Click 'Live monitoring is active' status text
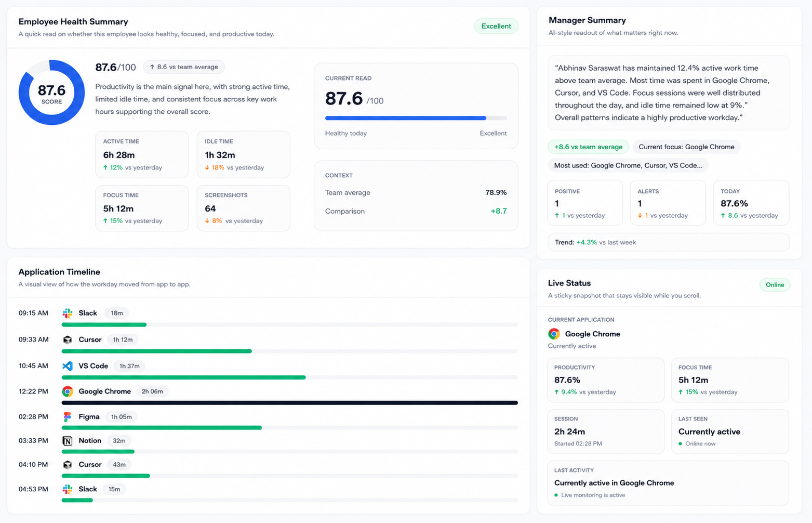The height and width of the screenshot is (523, 812). 593,495
